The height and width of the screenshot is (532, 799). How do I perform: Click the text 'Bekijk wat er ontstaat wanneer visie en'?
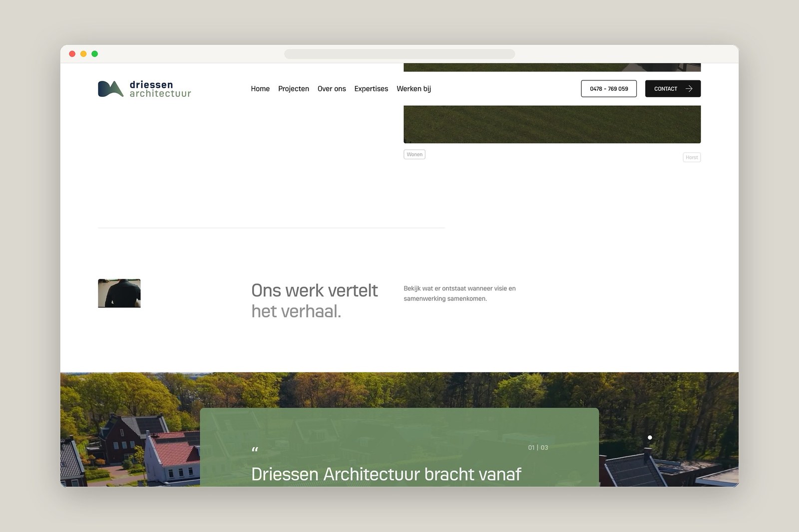coord(459,288)
